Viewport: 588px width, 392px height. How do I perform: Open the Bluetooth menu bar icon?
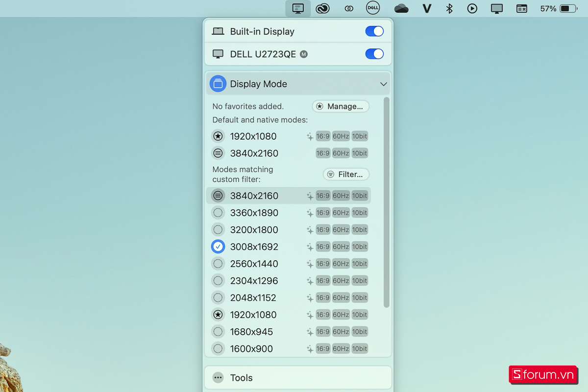pos(449,8)
